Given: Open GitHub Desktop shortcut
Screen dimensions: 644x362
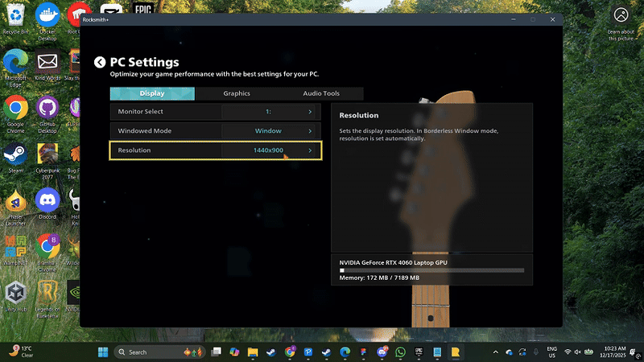Looking at the screenshot, I should pos(47,109).
